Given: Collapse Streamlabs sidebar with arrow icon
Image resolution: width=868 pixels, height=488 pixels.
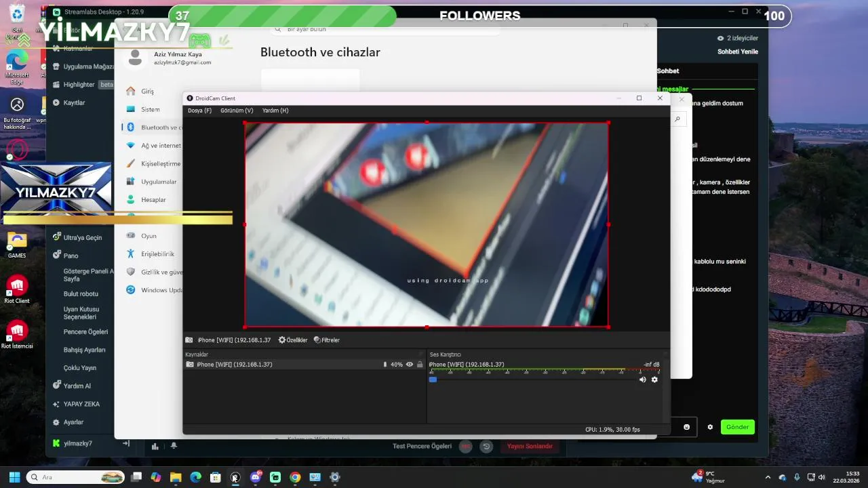Looking at the screenshot, I should (x=125, y=443).
